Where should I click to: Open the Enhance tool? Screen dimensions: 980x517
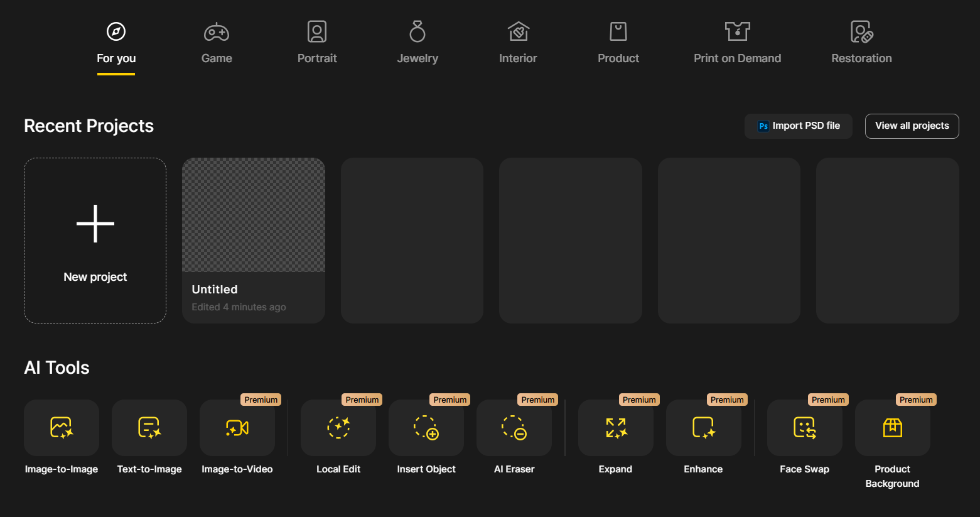(x=704, y=428)
